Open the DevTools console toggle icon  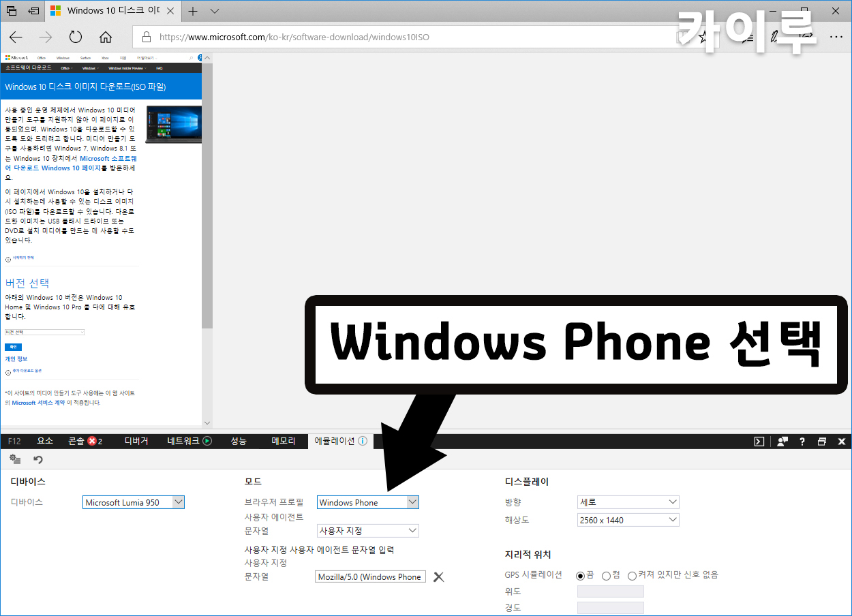tap(759, 441)
